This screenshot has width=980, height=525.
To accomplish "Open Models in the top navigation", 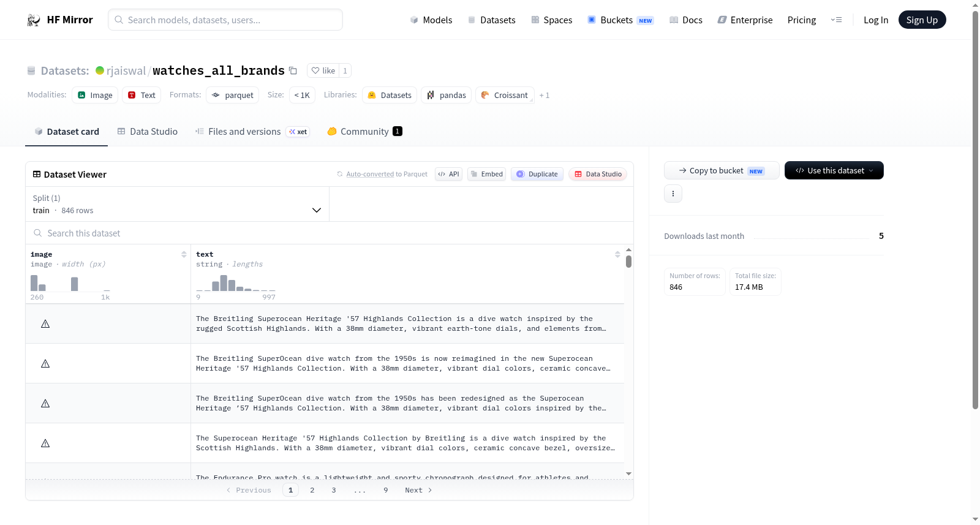I will (x=431, y=20).
